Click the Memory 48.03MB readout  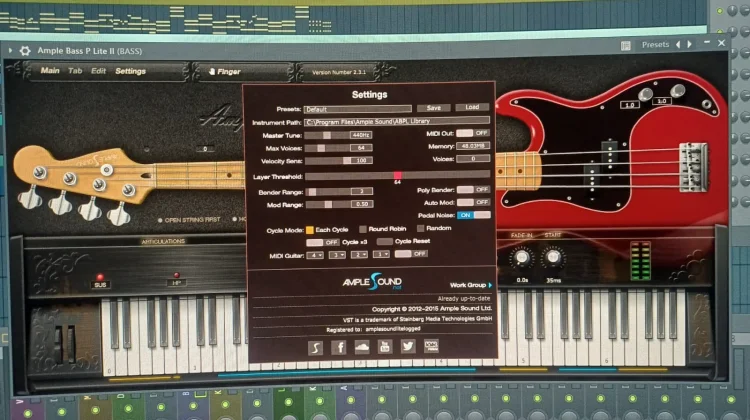(x=473, y=145)
